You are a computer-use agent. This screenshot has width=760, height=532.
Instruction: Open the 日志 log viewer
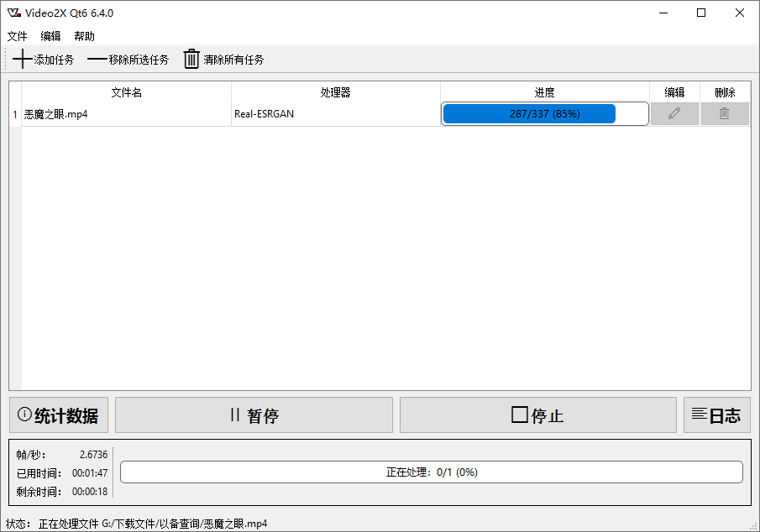click(x=716, y=415)
